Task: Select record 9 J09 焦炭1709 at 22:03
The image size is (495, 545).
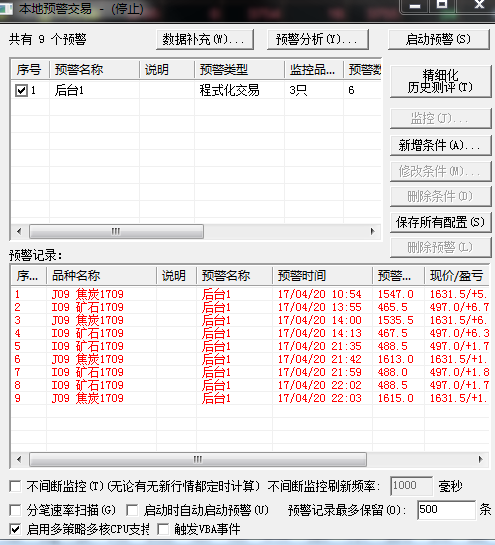Action: [250, 398]
